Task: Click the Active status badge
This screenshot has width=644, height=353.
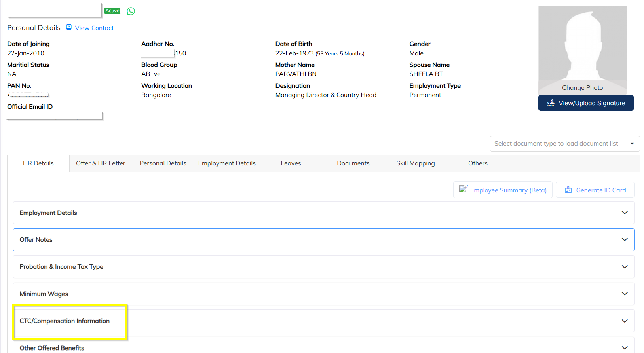Action: tap(112, 11)
